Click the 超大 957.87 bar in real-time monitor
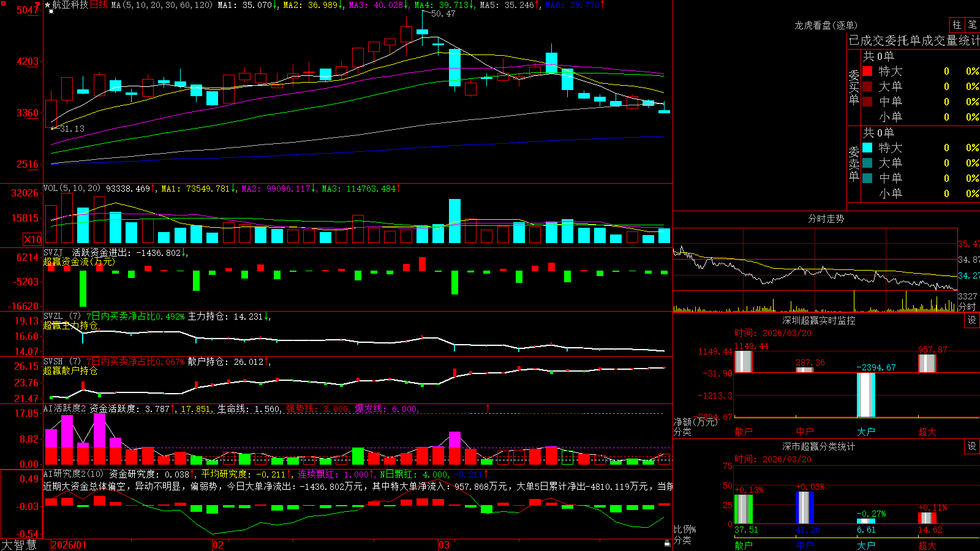980x551 pixels. coord(927,363)
